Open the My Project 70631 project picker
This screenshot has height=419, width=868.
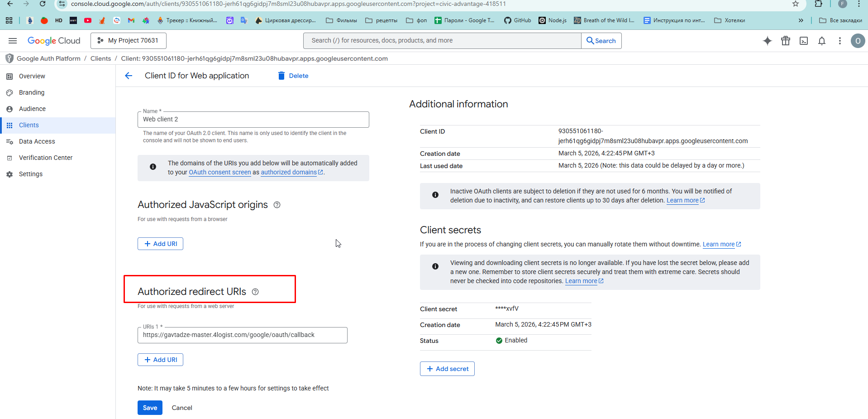(129, 41)
